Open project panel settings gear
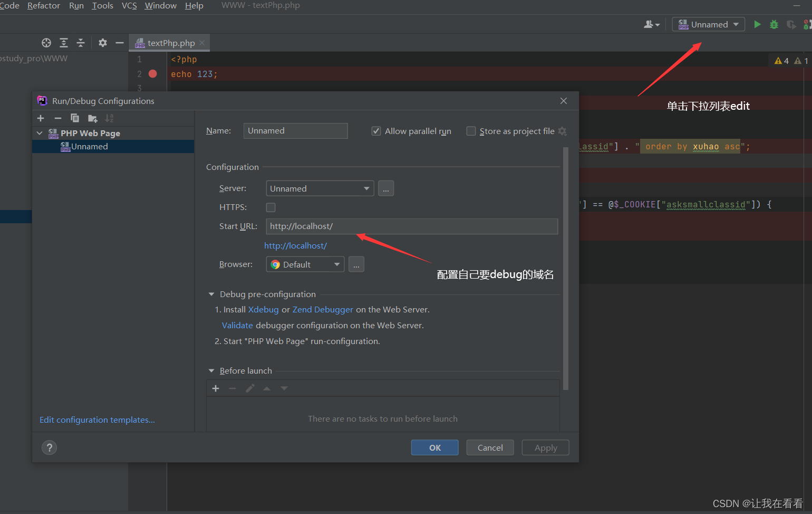Viewport: 812px width, 514px height. pyautogui.click(x=103, y=43)
